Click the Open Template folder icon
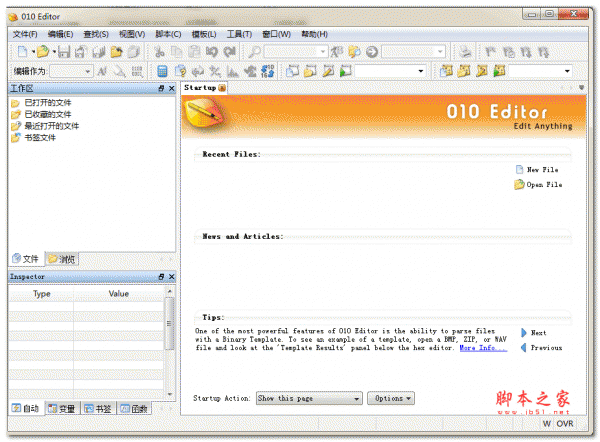 point(464,71)
